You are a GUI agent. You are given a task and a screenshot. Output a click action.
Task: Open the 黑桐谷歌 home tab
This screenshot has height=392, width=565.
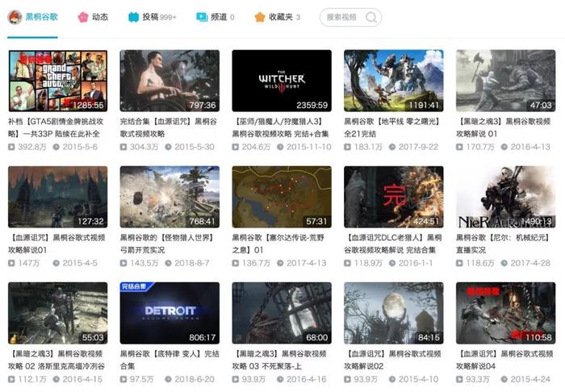(33, 17)
